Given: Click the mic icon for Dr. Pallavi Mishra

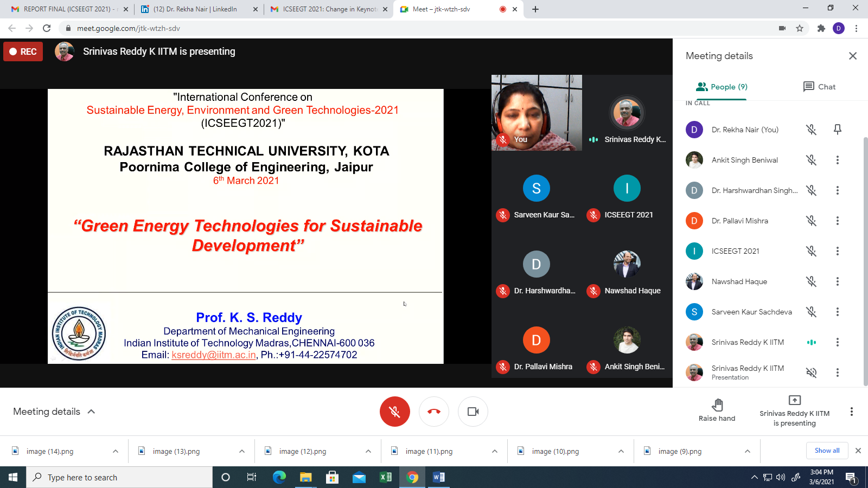Looking at the screenshot, I should tap(811, 221).
